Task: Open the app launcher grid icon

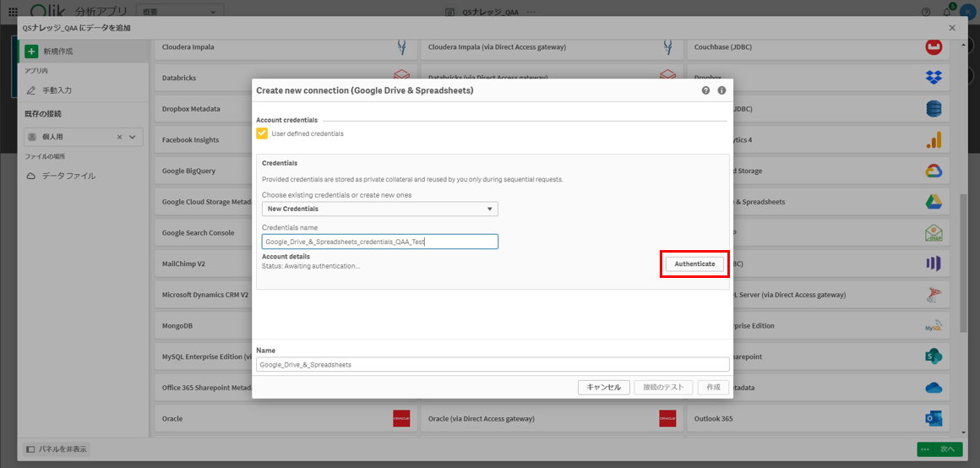Action: [13, 11]
